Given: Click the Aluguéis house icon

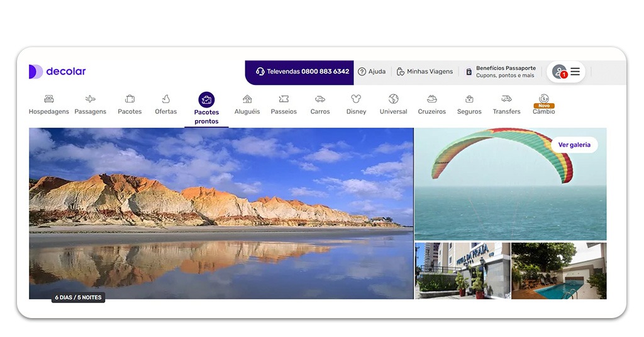Looking at the screenshot, I should click(x=247, y=99).
